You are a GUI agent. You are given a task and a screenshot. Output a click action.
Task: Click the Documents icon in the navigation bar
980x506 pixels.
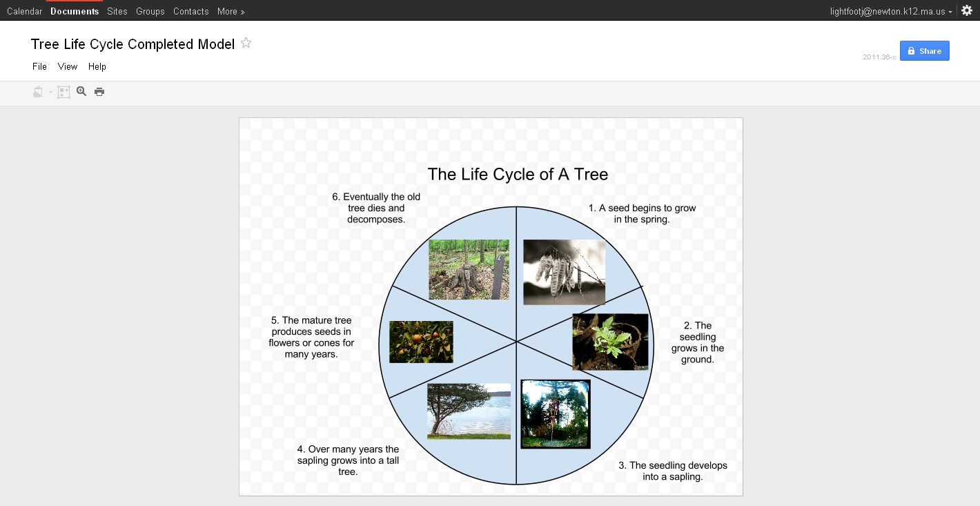[x=74, y=10]
